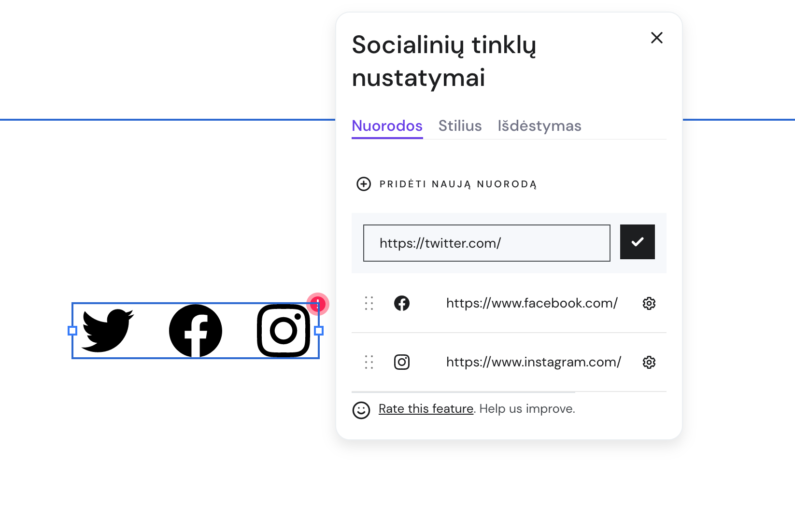Click the smiley face next to Rate this feature

pyautogui.click(x=362, y=409)
